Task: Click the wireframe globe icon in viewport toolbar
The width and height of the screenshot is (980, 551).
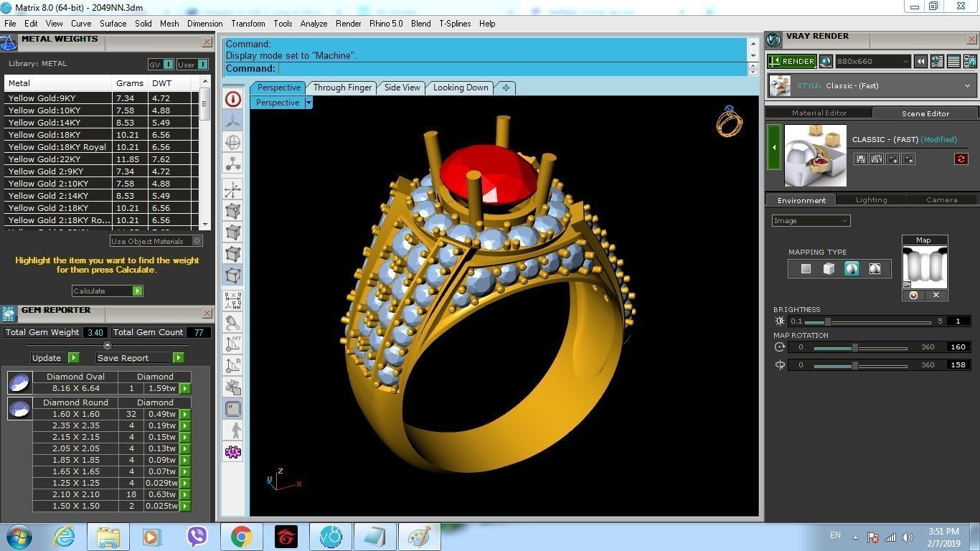Action: 232,142
